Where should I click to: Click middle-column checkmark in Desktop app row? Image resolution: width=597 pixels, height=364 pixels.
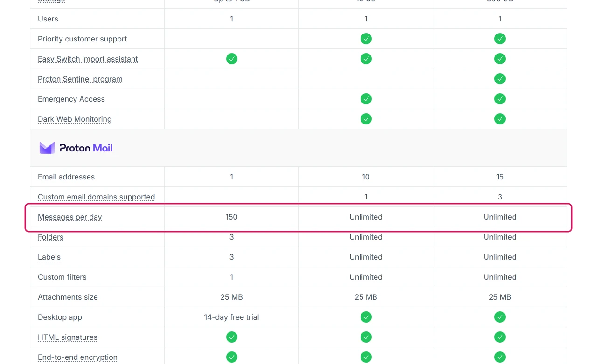pos(366,317)
